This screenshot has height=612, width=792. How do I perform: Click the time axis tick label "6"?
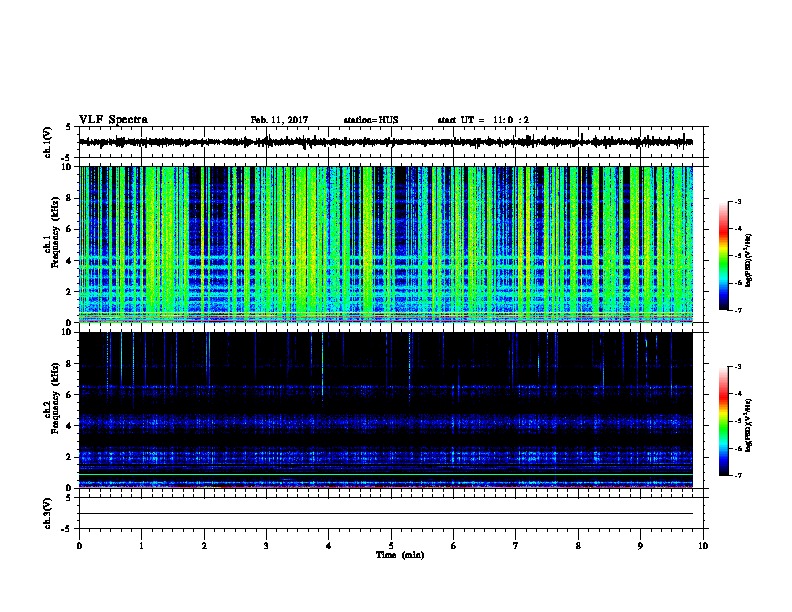click(453, 545)
